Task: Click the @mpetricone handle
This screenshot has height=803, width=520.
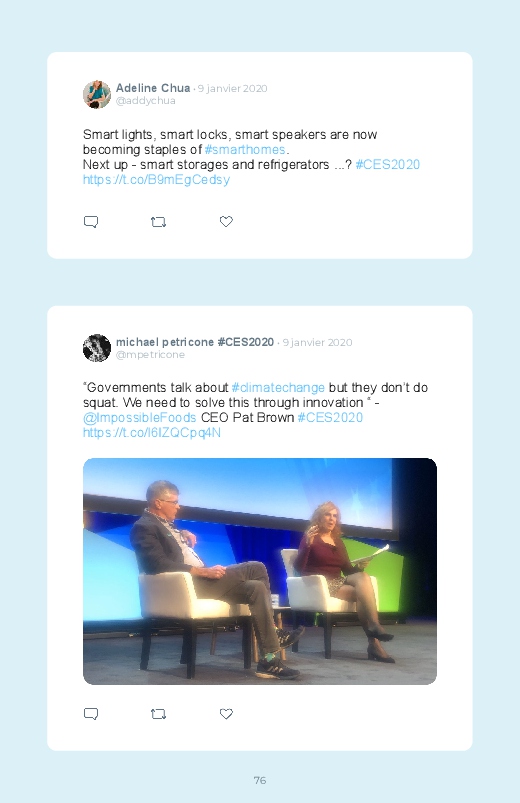Action: point(150,355)
